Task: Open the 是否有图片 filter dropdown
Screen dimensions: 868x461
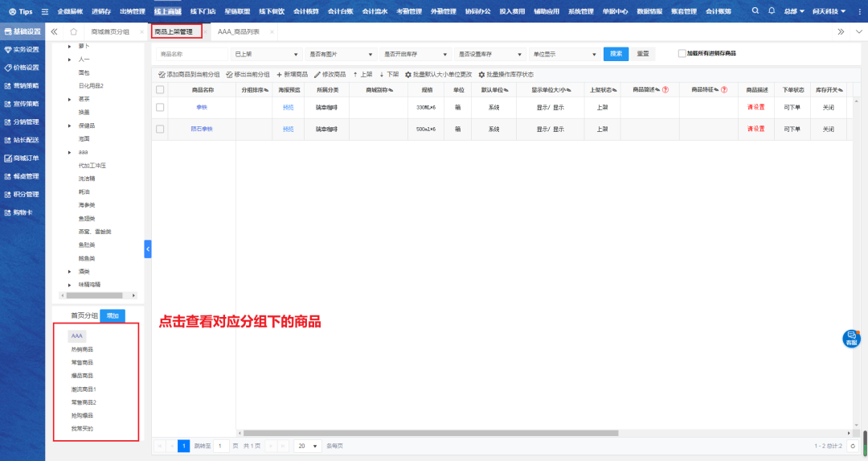Action: click(342, 54)
